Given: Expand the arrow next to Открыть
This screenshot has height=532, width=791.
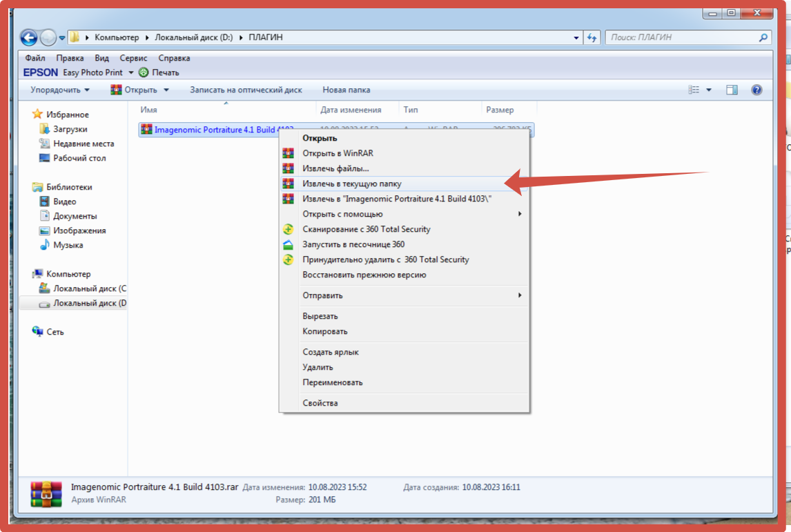Looking at the screenshot, I should click(x=166, y=90).
